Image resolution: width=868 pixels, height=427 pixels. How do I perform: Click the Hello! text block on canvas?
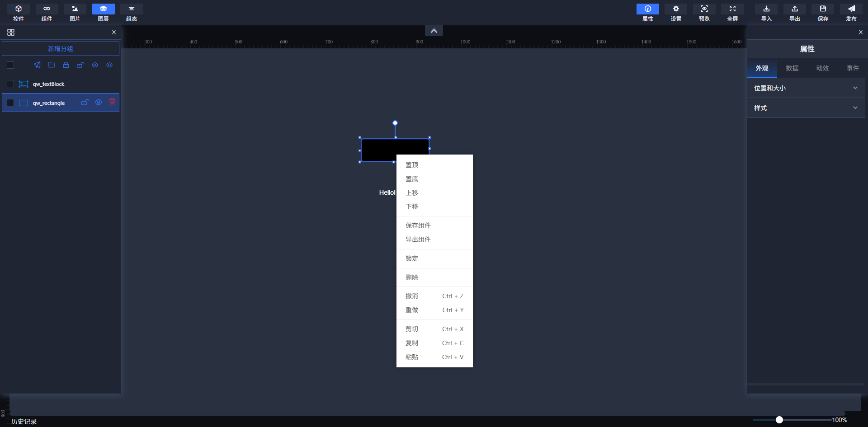pos(387,192)
